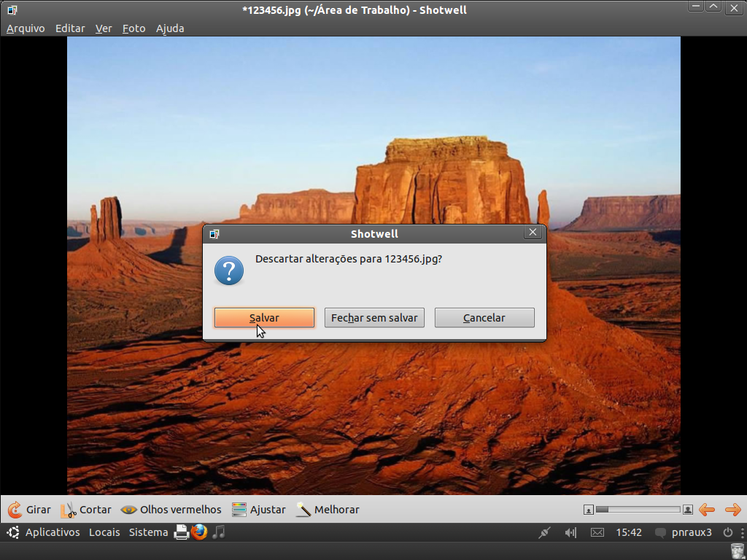Open the Ver menu

[104, 28]
